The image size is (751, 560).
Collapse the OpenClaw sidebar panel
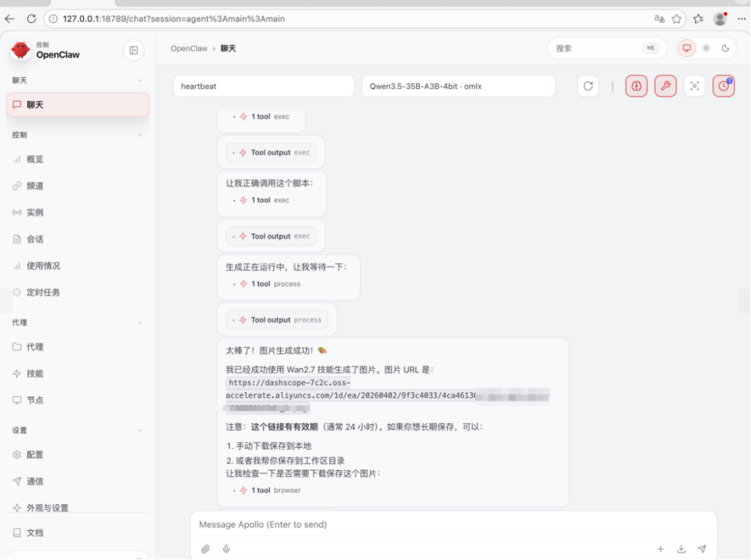134,50
